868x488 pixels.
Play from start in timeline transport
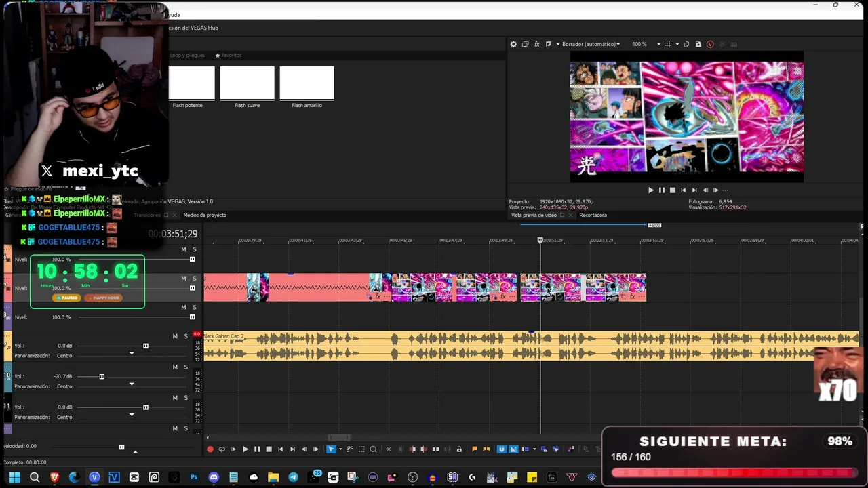[x=233, y=449]
